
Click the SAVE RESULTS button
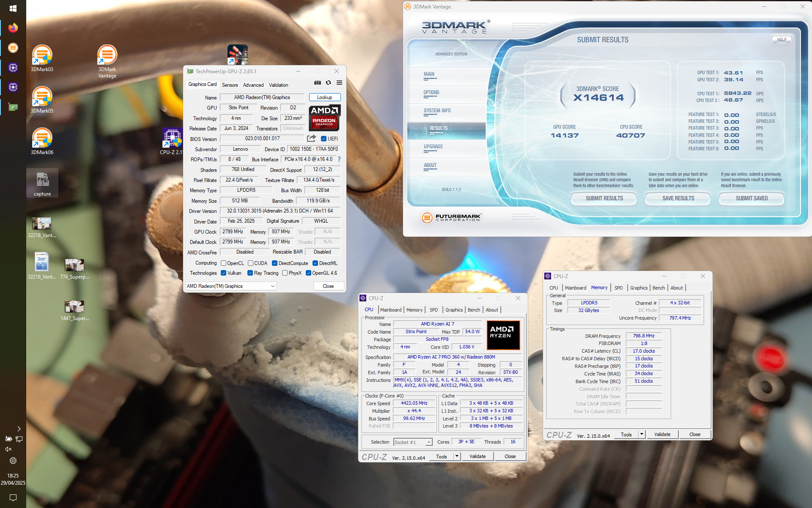(678, 198)
